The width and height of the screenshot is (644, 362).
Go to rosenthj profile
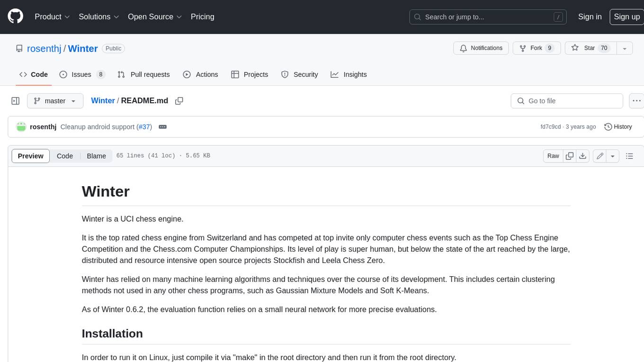pyautogui.click(x=44, y=48)
